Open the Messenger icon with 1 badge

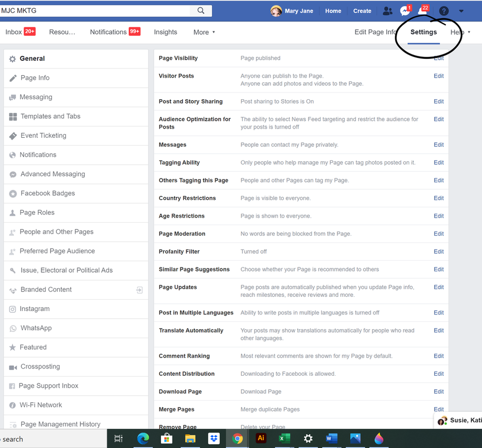[x=405, y=11]
